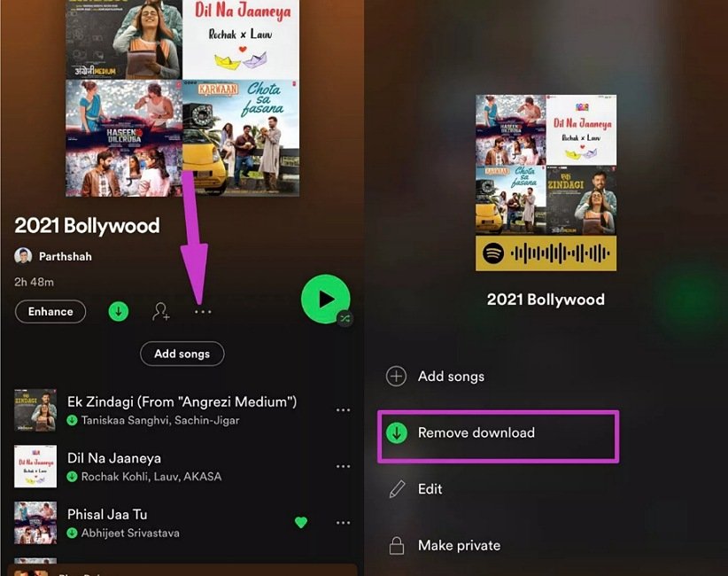728x576 pixels.
Task: Tap the Ek Zindagi album thumbnail
Action: [x=35, y=410]
